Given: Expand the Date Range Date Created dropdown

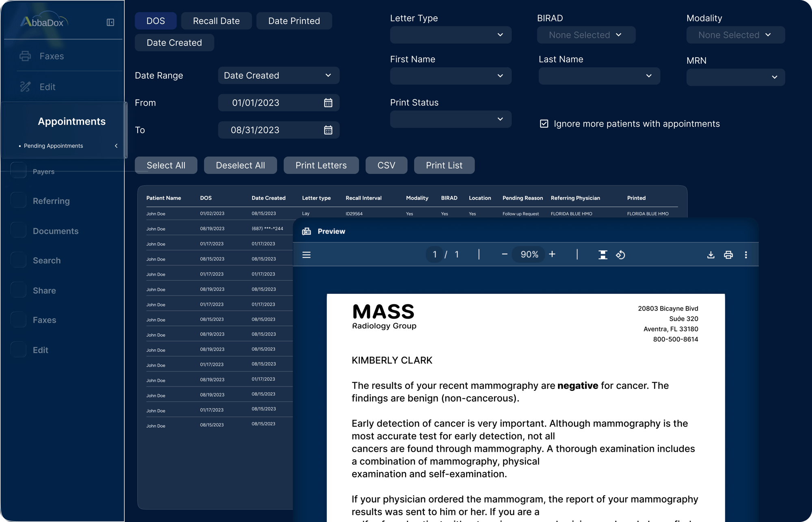Looking at the screenshot, I should [279, 75].
